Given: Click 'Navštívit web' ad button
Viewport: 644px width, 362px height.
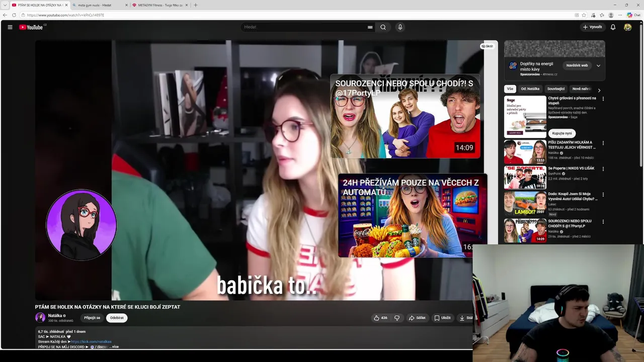Looking at the screenshot, I should [577, 65].
